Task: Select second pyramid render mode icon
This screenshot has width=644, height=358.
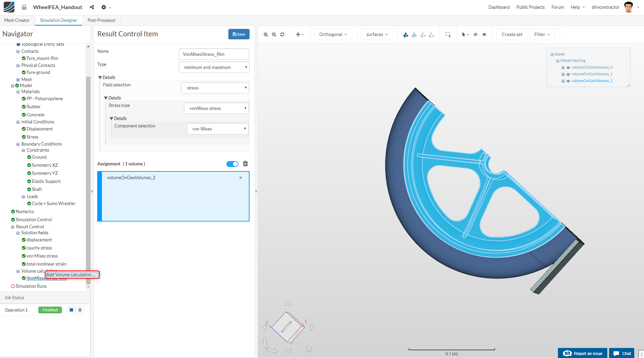Action: 414,35
